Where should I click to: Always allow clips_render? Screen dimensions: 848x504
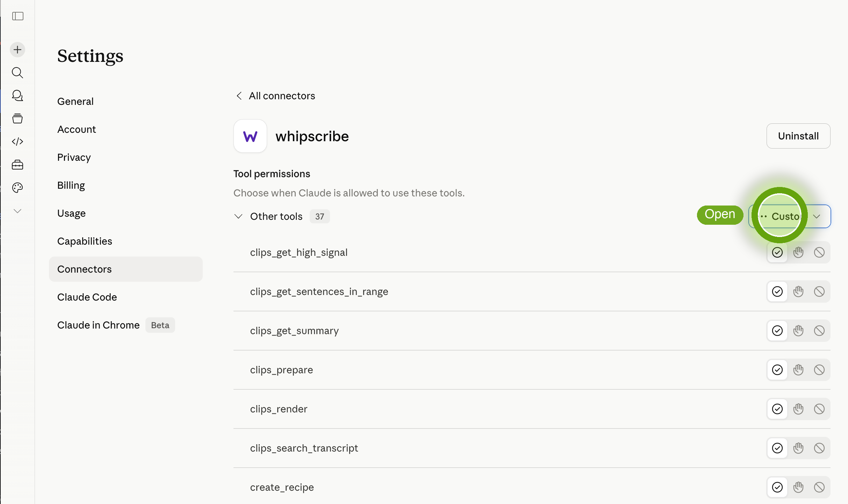[777, 409]
